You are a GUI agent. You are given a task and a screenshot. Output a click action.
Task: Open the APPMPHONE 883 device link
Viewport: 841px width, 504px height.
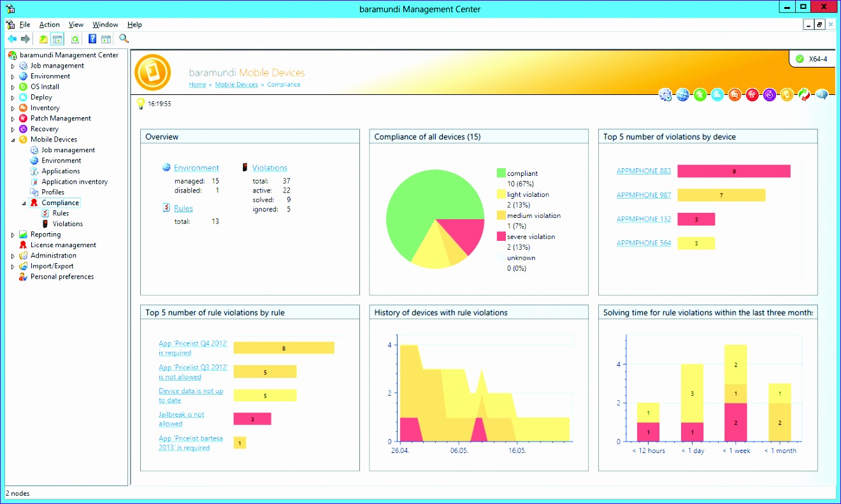[643, 171]
